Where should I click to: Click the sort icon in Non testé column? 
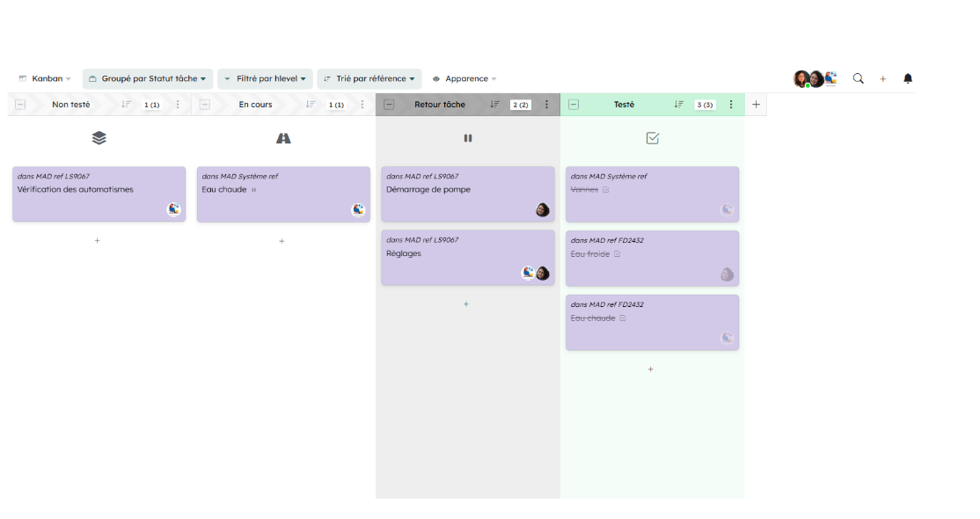point(126,105)
